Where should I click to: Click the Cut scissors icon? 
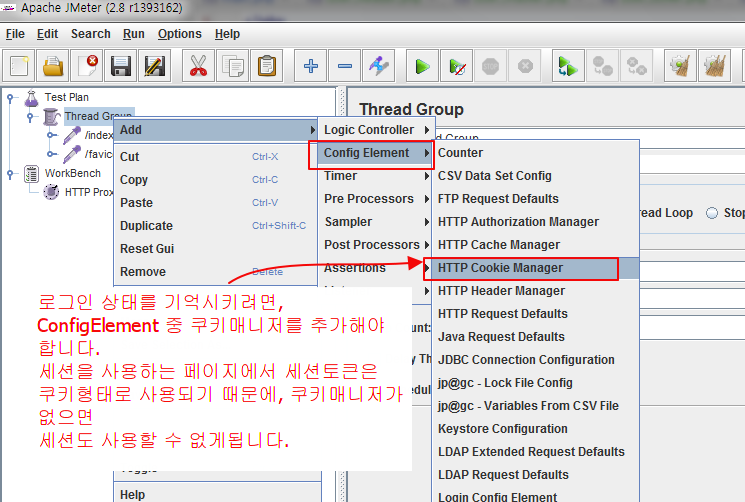pyautogui.click(x=198, y=66)
